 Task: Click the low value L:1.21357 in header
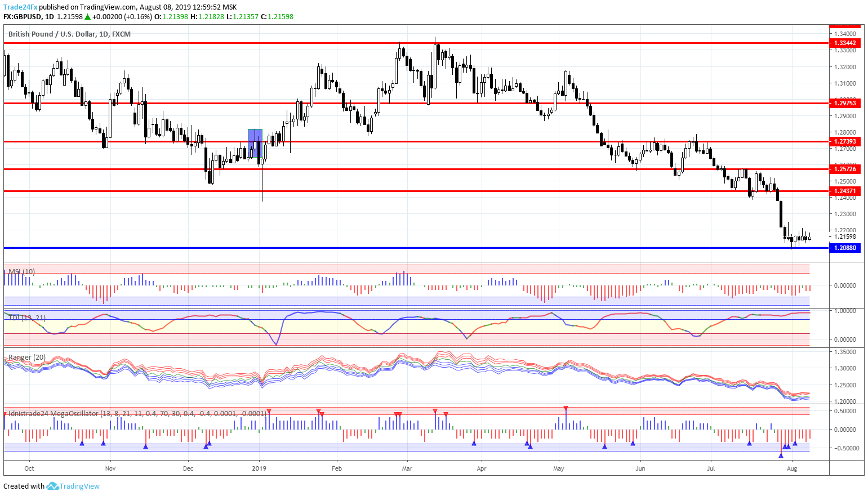coord(242,17)
